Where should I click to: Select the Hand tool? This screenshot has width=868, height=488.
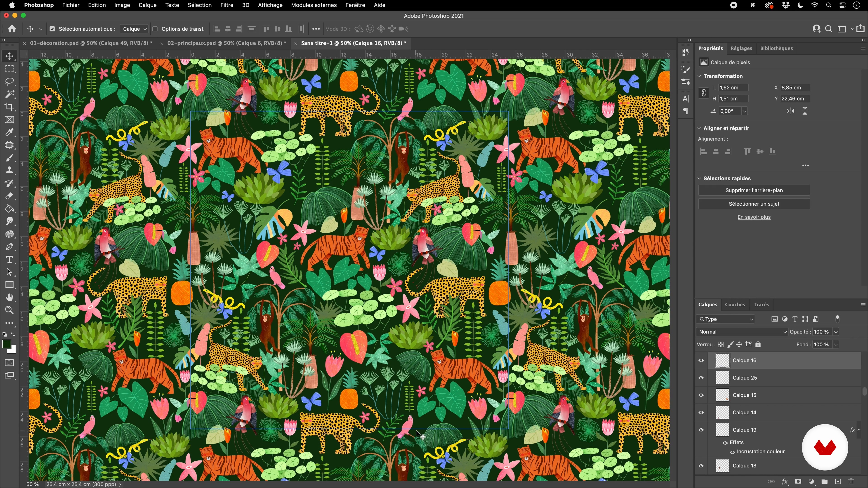point(9,298)
